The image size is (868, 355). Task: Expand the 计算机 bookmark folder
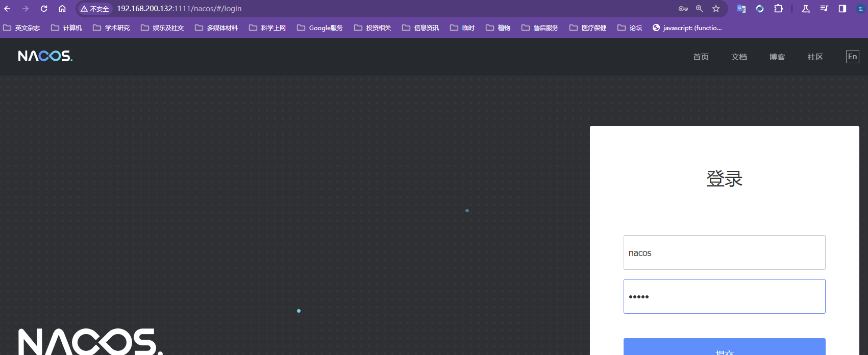(x=66, y=28)
